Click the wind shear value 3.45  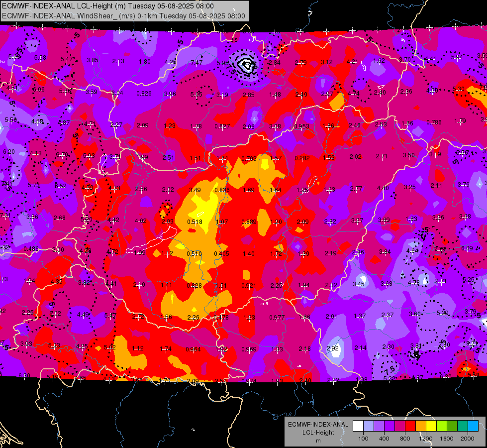(359, 284)
